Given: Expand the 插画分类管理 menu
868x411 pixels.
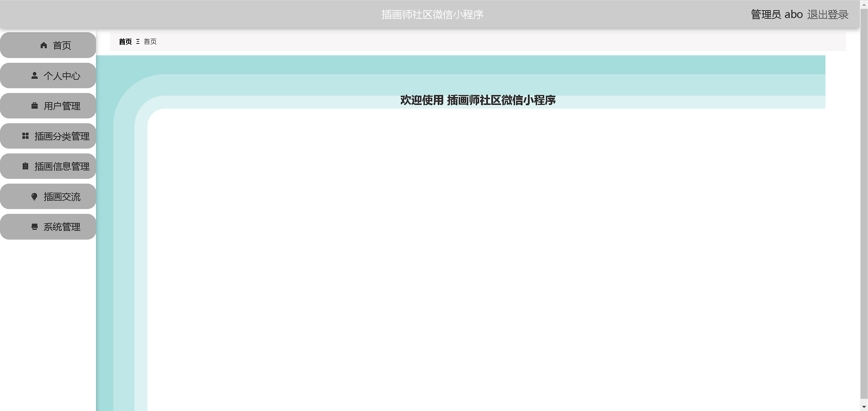Looking at the screenshot, I should 62,136.
